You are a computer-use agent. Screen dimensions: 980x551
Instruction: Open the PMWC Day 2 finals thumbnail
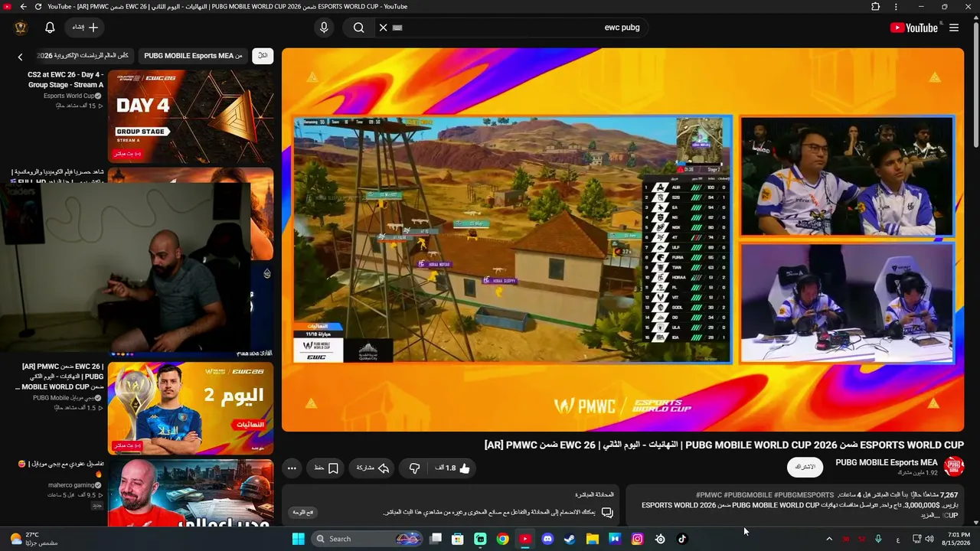tap(191, 408)
